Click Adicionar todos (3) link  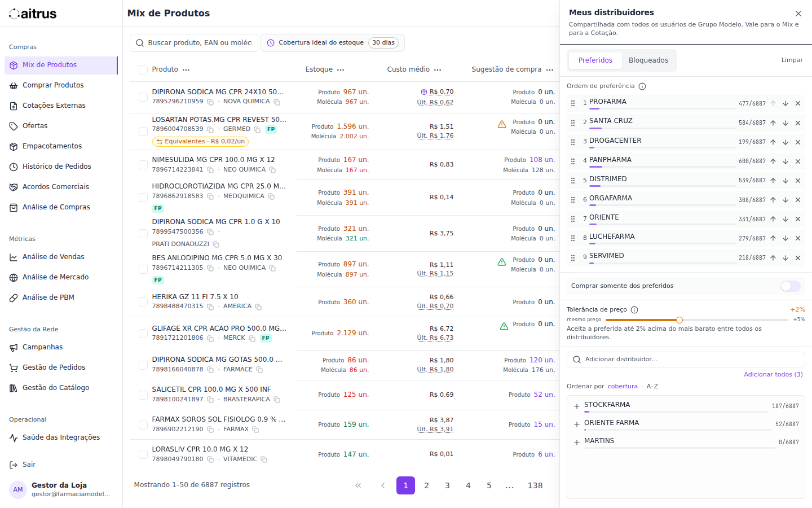pos(773,374)
